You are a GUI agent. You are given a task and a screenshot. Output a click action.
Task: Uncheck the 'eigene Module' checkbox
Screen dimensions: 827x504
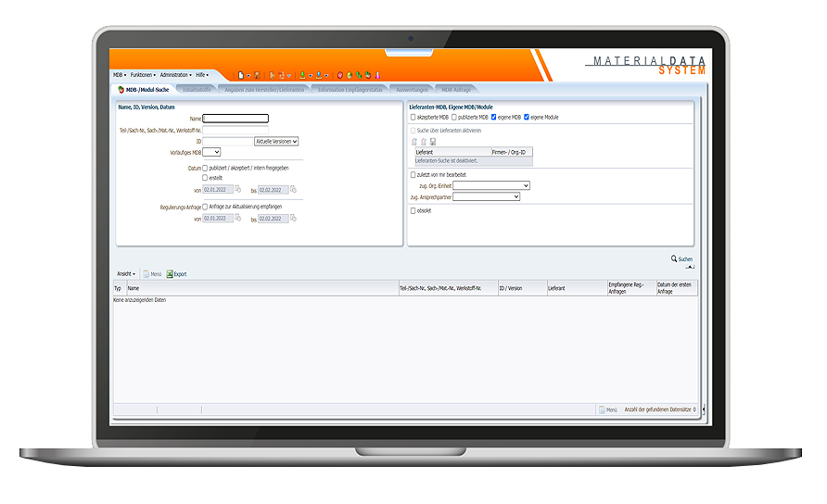pos(527,118)
